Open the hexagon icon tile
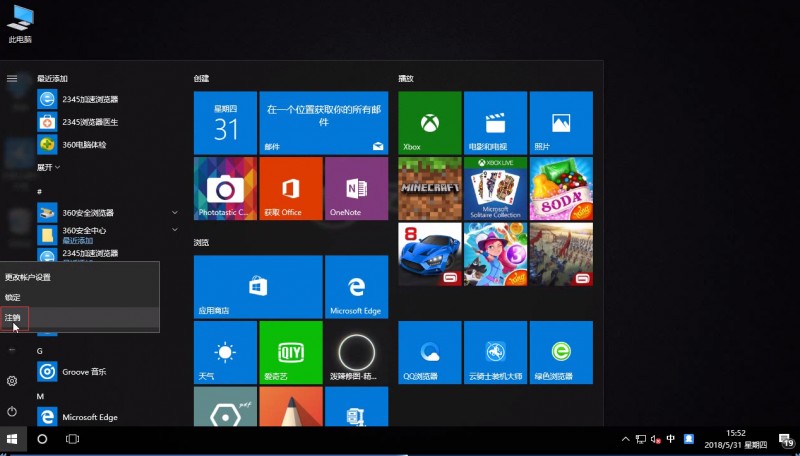 coord(225,407)
